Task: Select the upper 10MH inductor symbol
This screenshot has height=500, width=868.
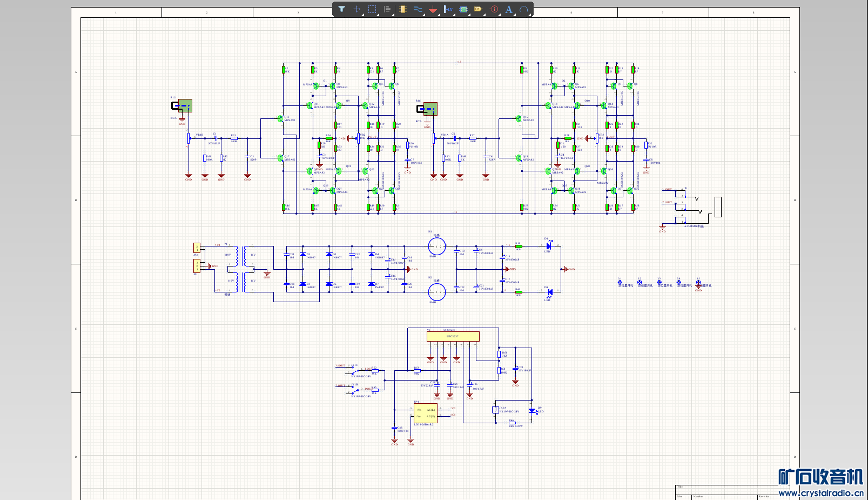Action: click(x=436, y=246)
